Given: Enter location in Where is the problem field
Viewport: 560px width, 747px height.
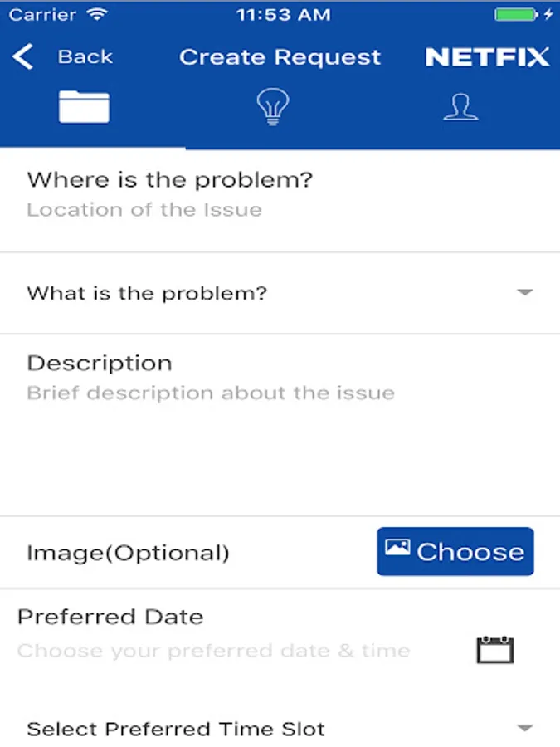Looking at the screenshot, I should 144,209.
